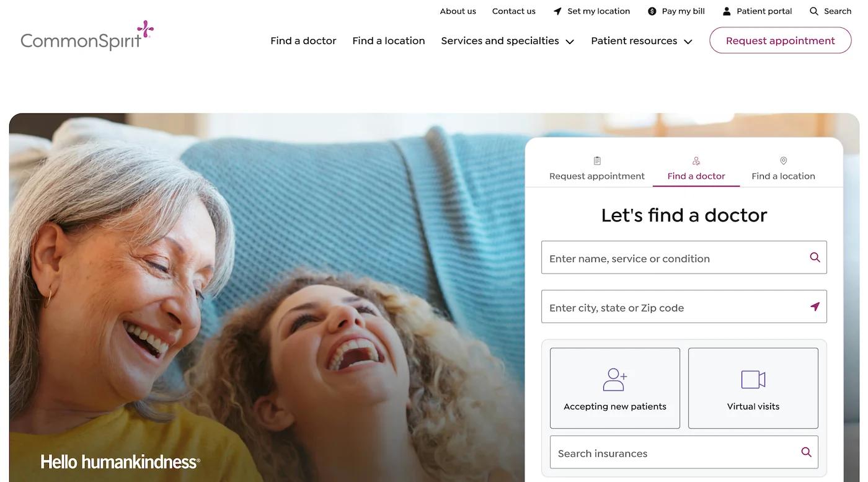Click the Pay my bill dollar icon

point(652,11)
